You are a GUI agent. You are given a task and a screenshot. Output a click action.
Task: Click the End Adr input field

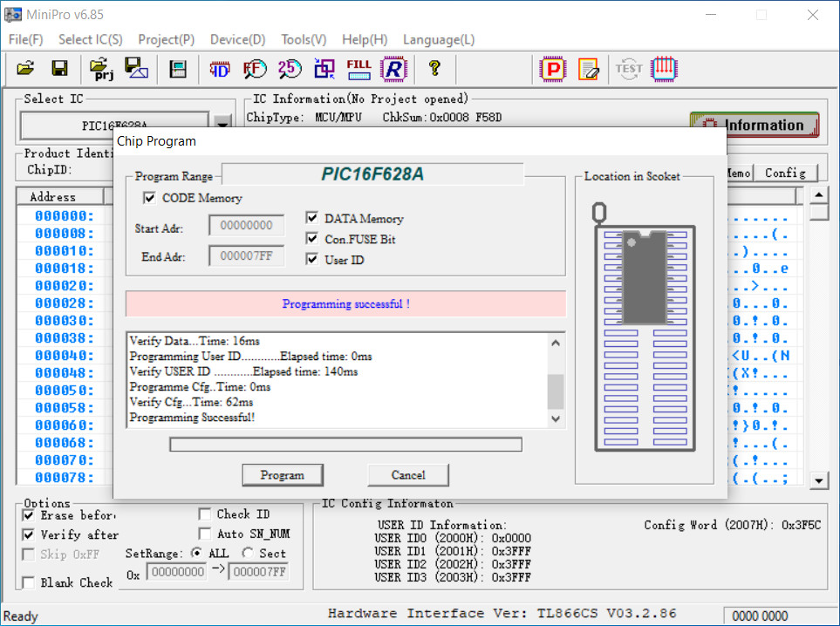247,256
